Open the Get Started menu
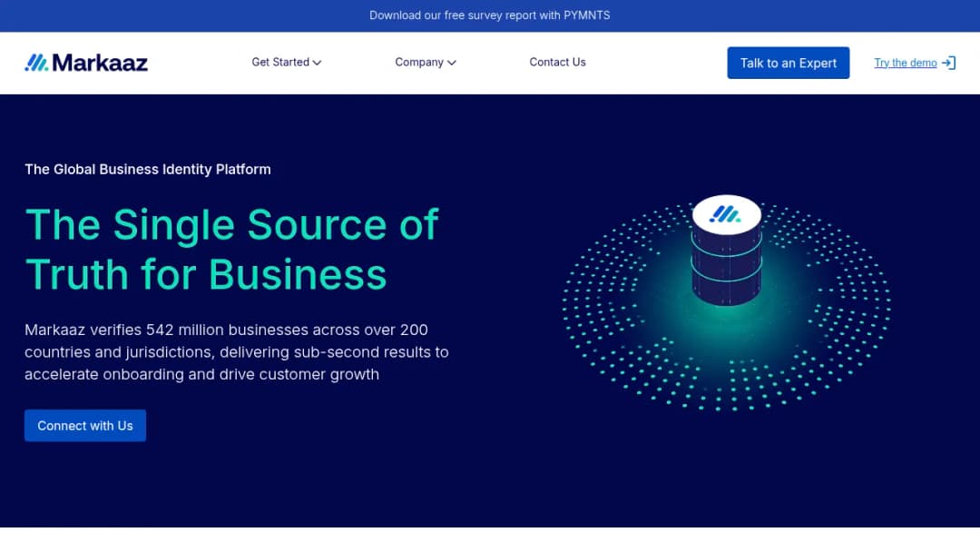 click(286, 62)
